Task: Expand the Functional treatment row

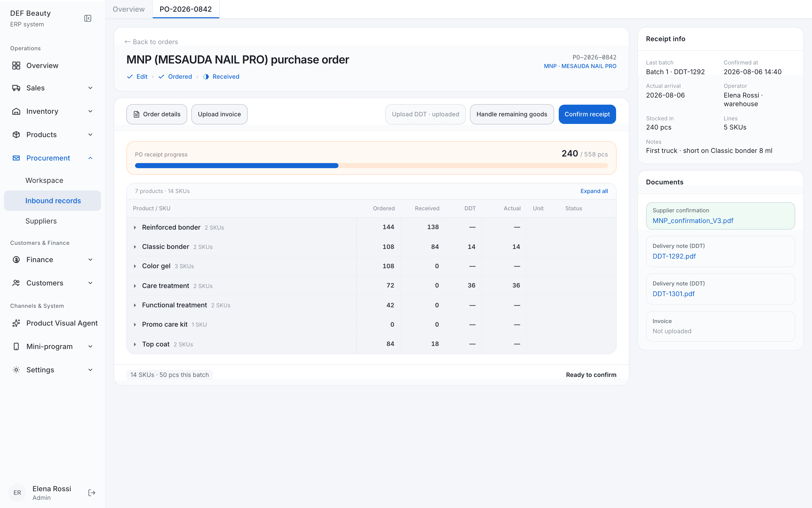Action: (x=135, y=305)
